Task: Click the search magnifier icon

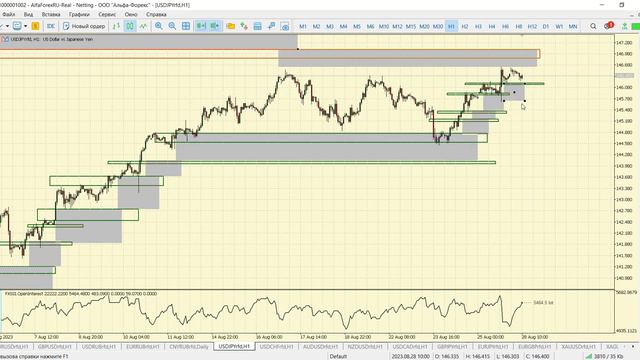Action: tap(593, 26)
